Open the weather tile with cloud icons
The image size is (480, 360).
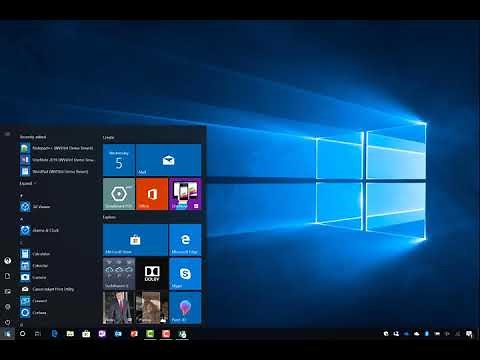119,273
